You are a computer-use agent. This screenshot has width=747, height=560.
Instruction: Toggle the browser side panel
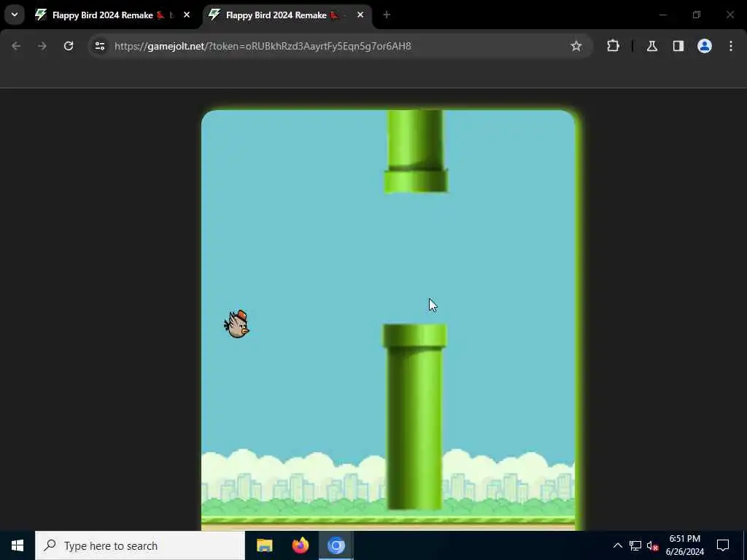coord(678,46)
